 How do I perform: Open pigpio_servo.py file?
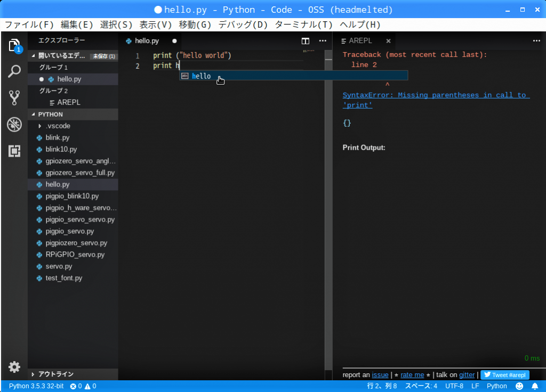click(73, 231)
